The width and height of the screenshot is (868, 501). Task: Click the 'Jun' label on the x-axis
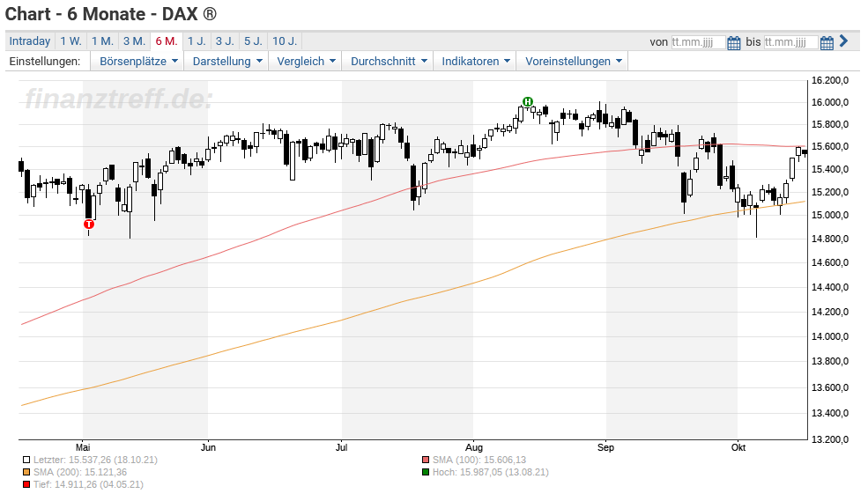[x=208, y=447]
